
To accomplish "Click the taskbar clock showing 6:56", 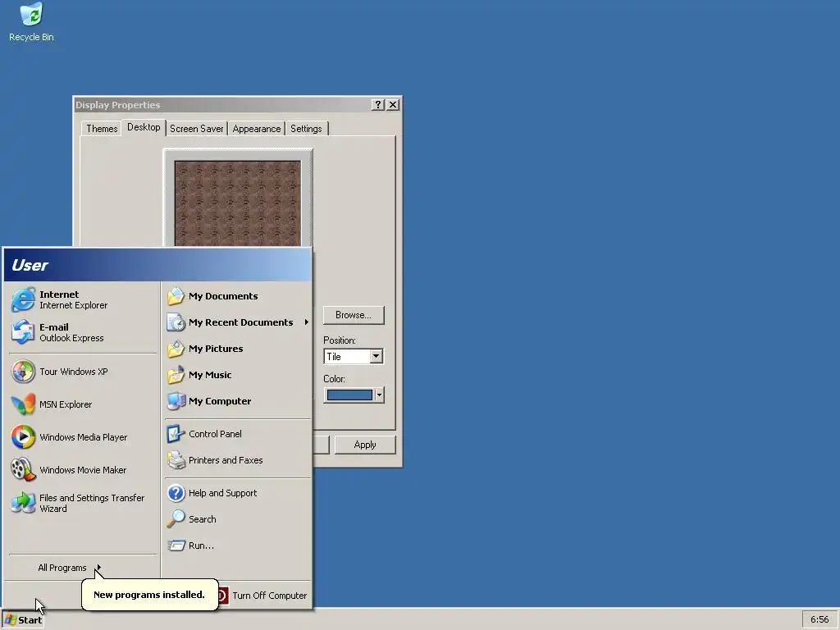I will click(819, 620).
